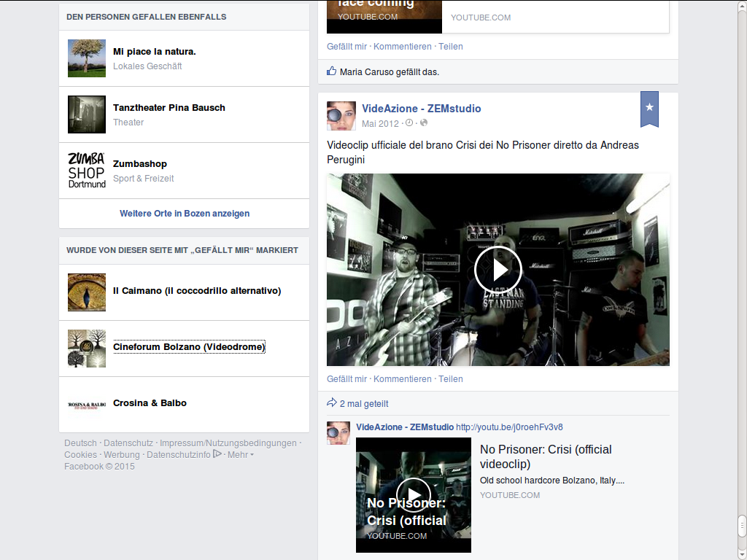Click the share arrow icon by 2 mal geteilt

coord(332,402)
